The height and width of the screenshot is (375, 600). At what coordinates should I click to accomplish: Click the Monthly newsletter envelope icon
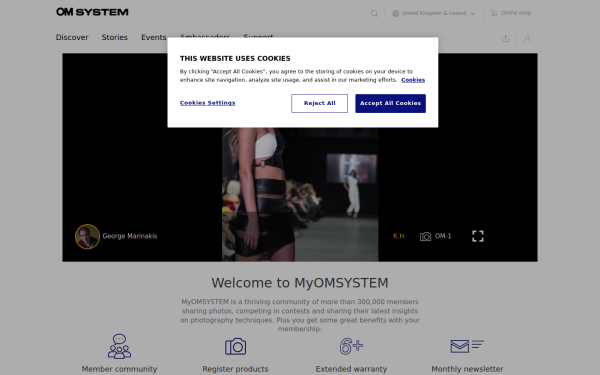[467, 346]
